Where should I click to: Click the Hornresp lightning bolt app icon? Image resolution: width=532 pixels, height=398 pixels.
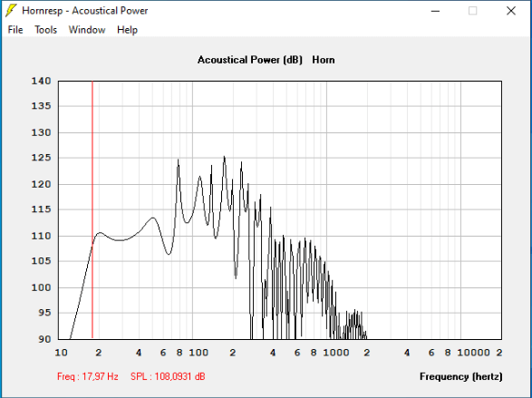(11, 11)
